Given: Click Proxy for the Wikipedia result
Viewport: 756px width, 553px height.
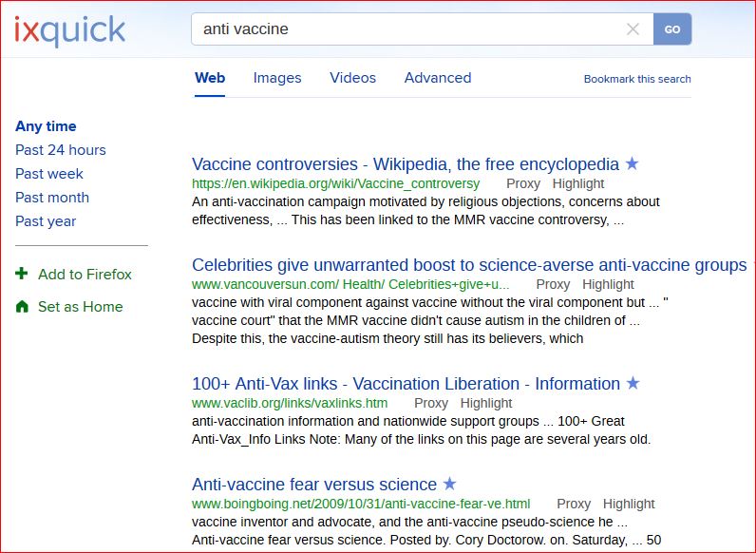Looking at the screenshot, I should [523, 183].
